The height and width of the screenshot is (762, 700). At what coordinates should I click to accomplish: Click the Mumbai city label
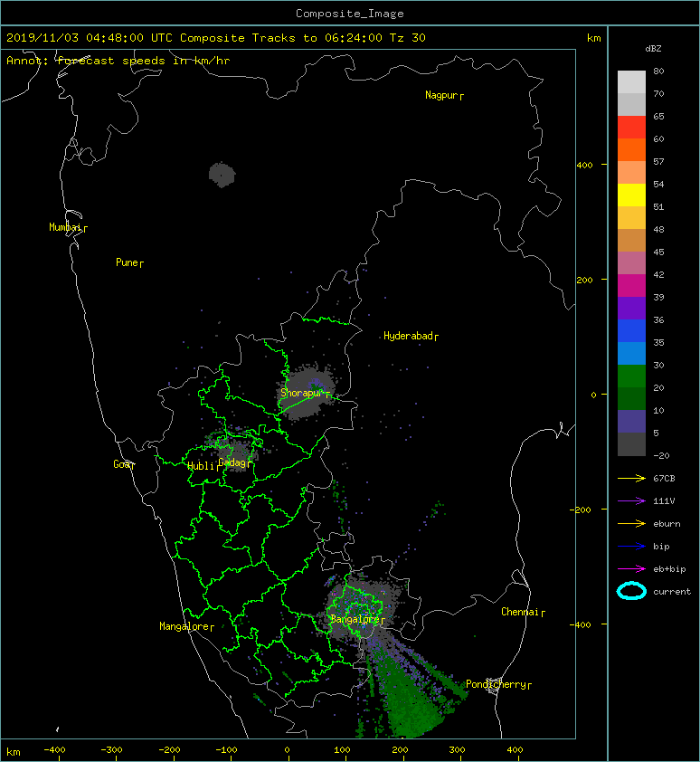click(65, 227)
